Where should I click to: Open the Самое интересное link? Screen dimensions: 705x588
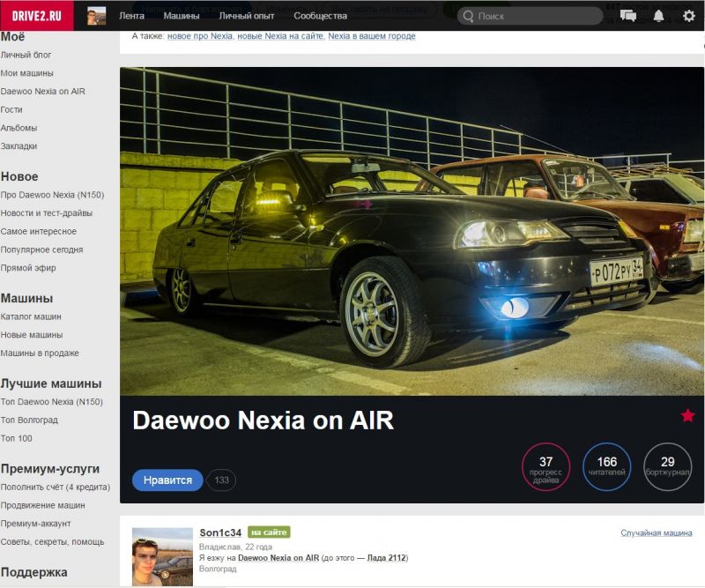click(x=38, y=231)
